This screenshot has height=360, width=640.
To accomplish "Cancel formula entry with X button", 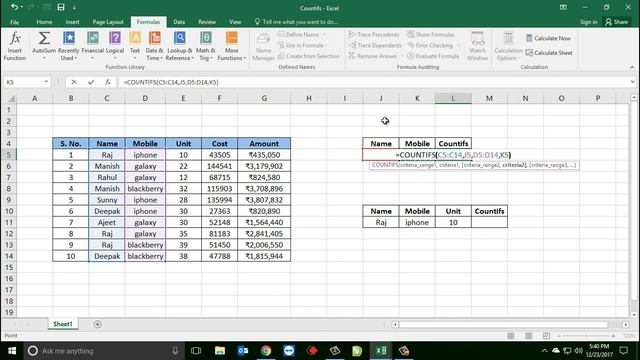I will tap(74, 82).
